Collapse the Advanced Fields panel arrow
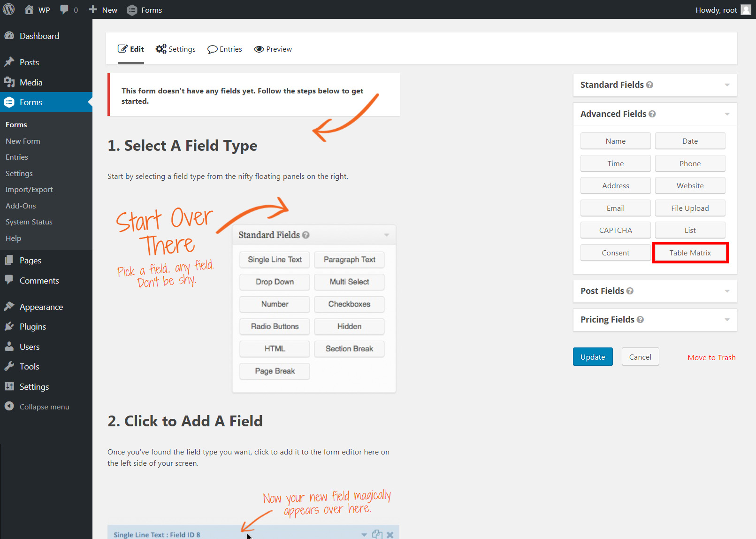The image size is (756, 539). click(727, 114)
